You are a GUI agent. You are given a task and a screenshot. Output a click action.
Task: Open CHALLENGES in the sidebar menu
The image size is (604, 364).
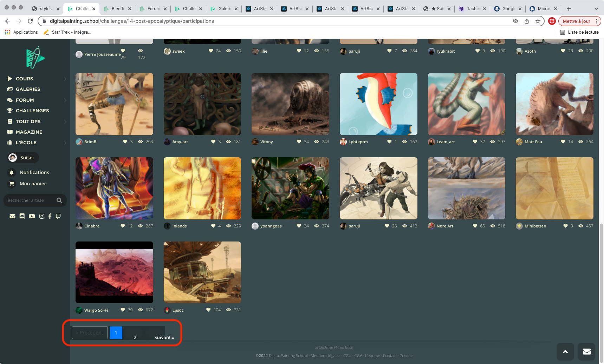tap(32, 111)
